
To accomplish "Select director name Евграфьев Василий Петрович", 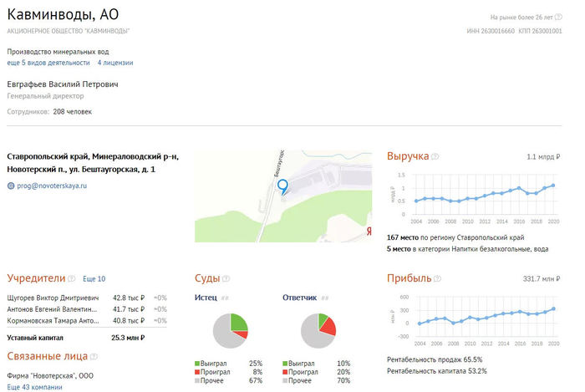I will [x=63, y=84].
